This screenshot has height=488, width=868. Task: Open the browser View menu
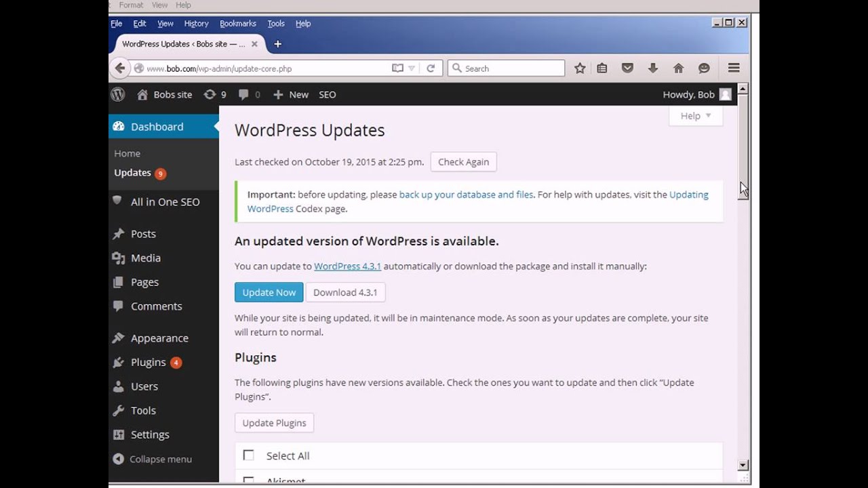(x=165, y=23)
